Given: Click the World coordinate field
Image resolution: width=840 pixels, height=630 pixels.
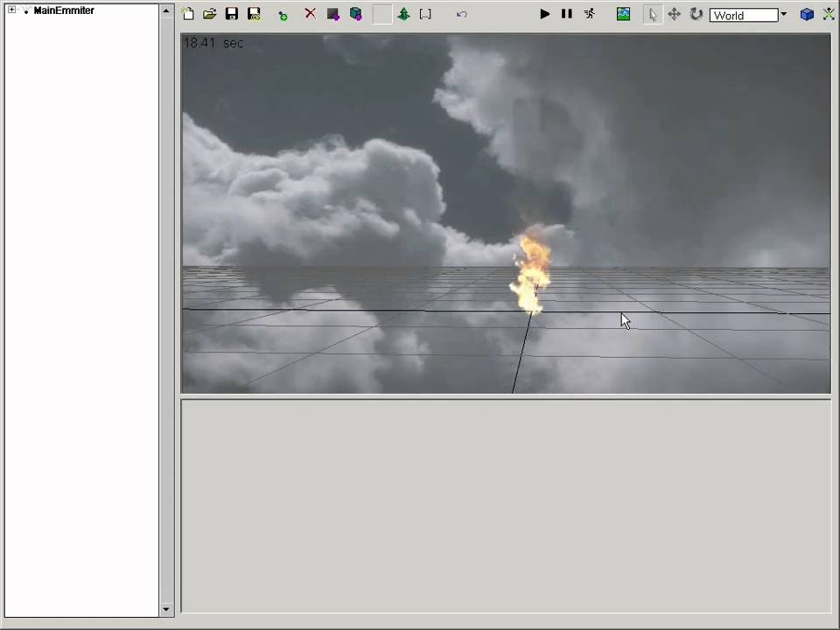Looking at the screenshot, I should (744, 16).
